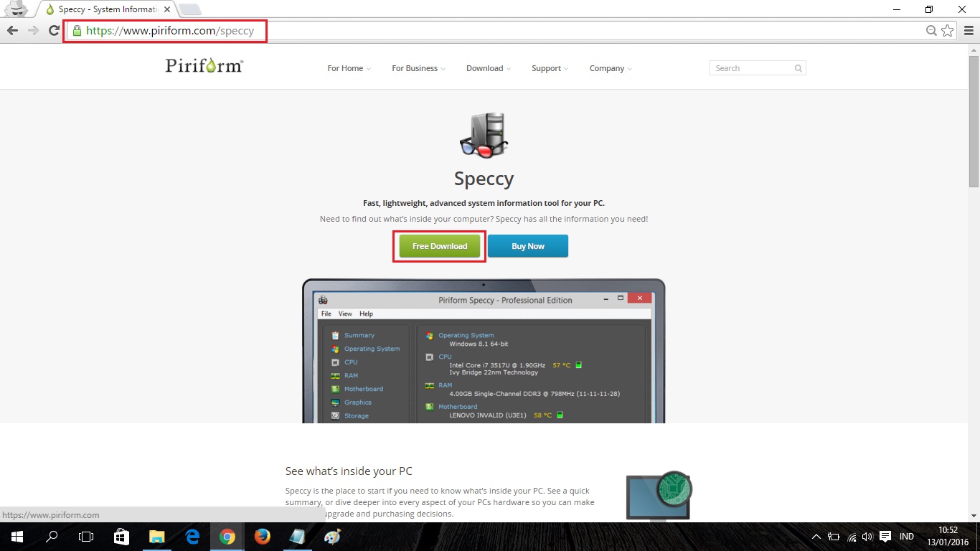The image size is (980, 551).
Task: Click the Piriform logo
Action: [204, 66]
